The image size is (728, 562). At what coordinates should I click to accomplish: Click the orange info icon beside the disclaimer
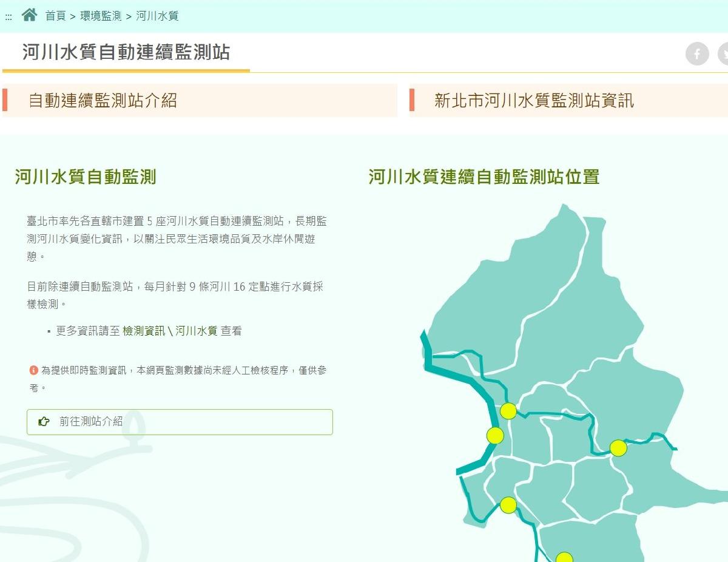tap(33, 370)
